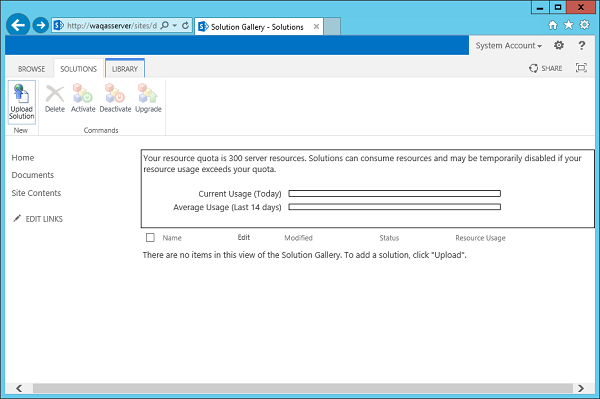The width and height of the screenshot is (600, 399).
Task: Open the browser home page icon
Action: (553, 25)
